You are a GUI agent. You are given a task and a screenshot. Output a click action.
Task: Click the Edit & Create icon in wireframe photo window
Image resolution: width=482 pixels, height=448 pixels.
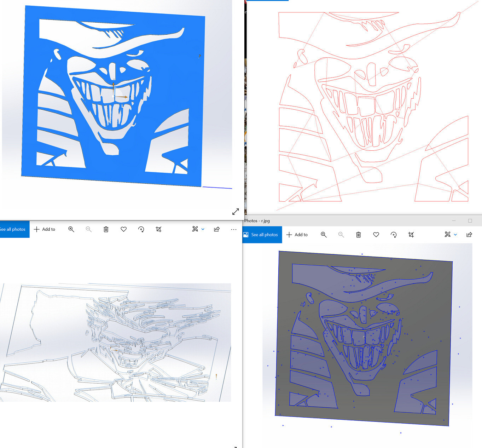tap(195, 229)
